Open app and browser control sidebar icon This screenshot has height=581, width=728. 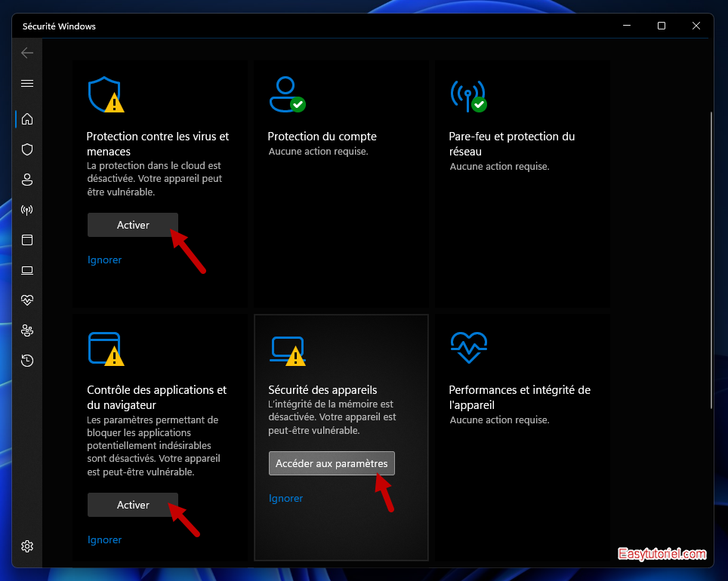click(x=27, y=240)
